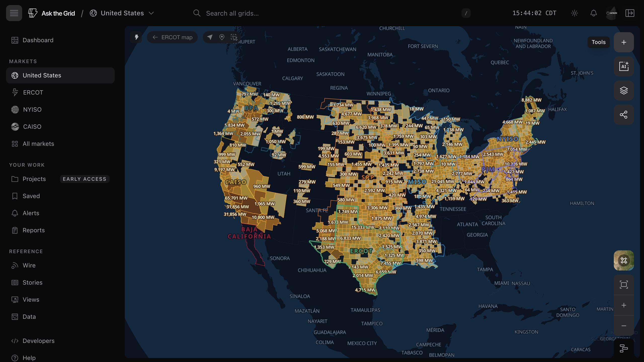Switch to satellite basemap thumbnail
644x362 pixels.
(x=624, y=260)
